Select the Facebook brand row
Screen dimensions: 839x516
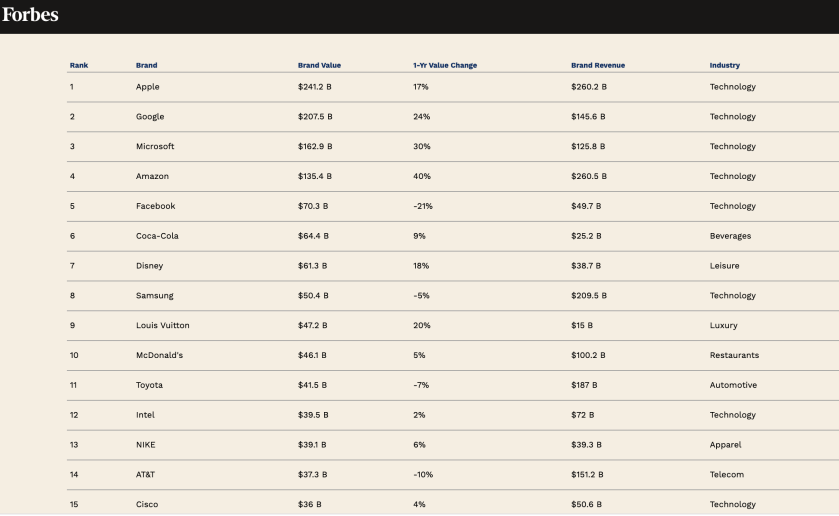pyautogui.click(x=155, y=206)
